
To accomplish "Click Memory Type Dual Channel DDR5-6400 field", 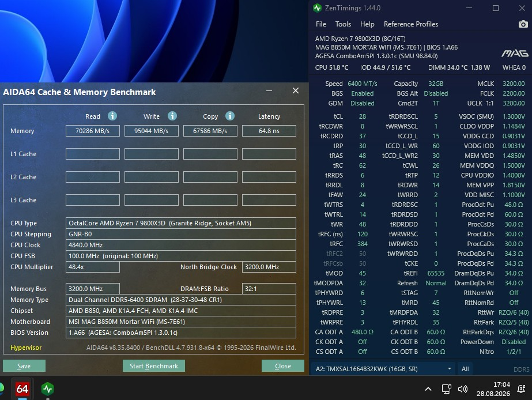I will 181,300.
